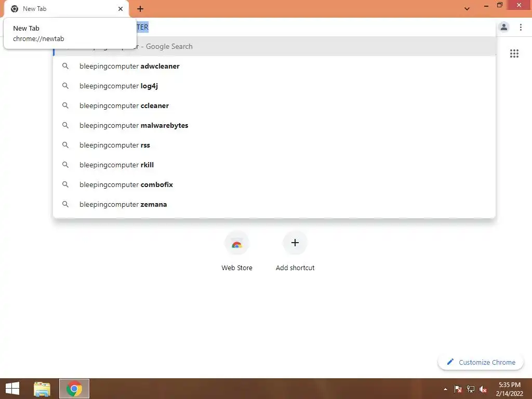Choose suggestion bleepingcomputer ccleaner
The width and height of the screenshot is (532, 399).
[x=274, y=105]
